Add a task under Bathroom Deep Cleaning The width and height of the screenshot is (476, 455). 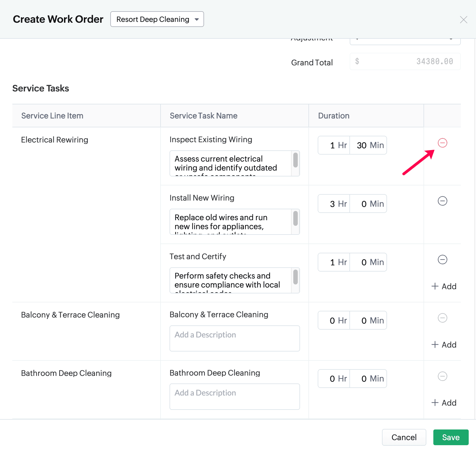pyautogui.click(x=444, y=403)
